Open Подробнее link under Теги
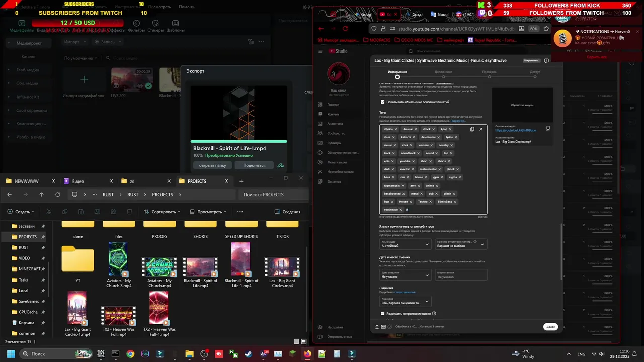This screenshot has width=644, height=362. 457,121
